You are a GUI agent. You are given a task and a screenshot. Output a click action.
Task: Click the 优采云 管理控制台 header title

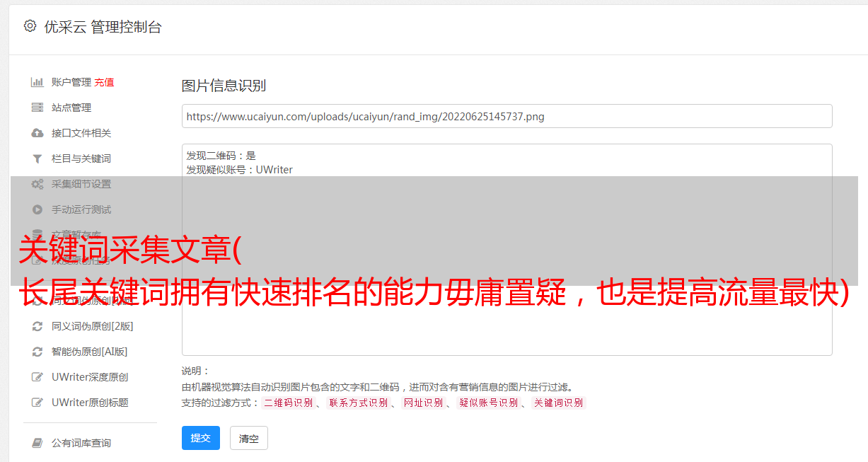(103, 27)
